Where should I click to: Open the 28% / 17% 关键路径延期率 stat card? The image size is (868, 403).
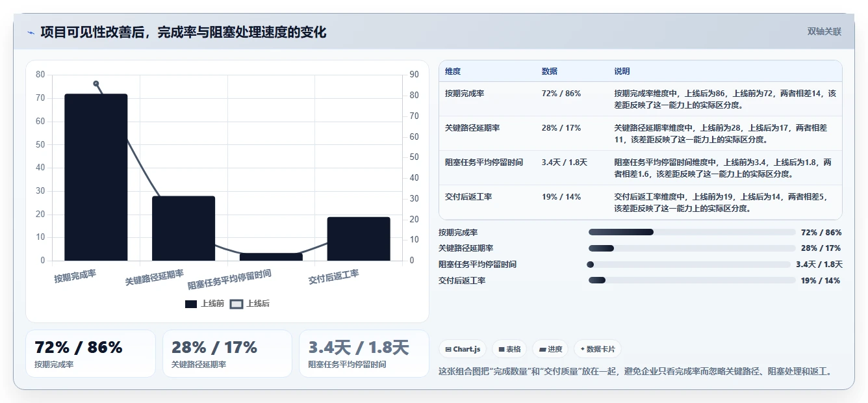click(227, 354)
